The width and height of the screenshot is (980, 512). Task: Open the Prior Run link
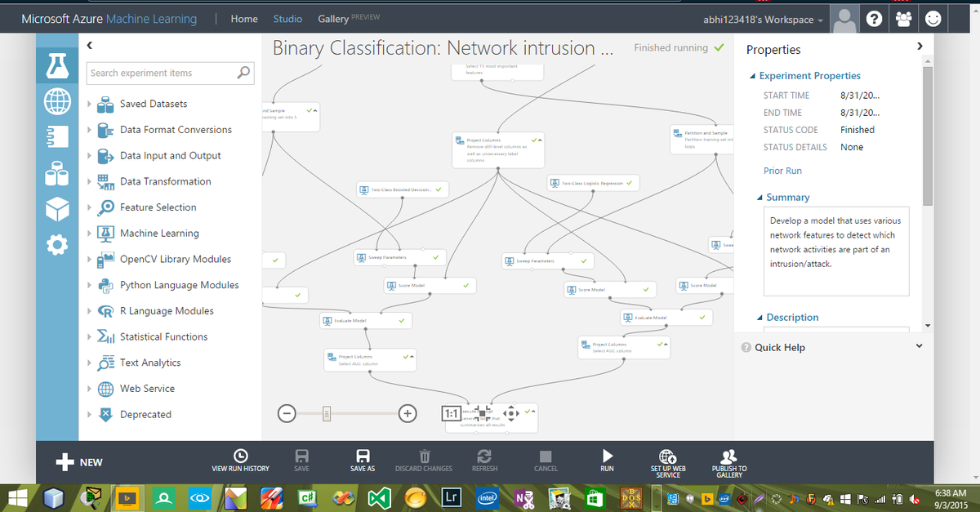coord(782,171)
